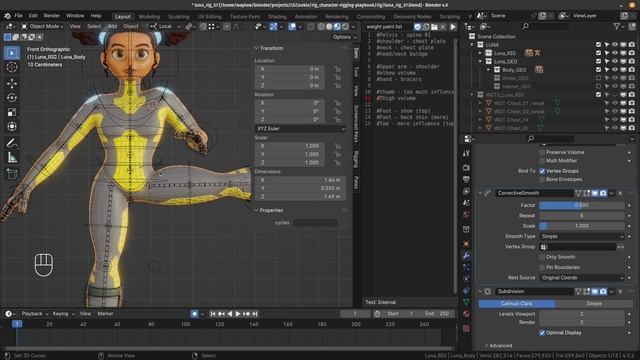
Task: Open the timeline Marker menu
Action: 105,314
